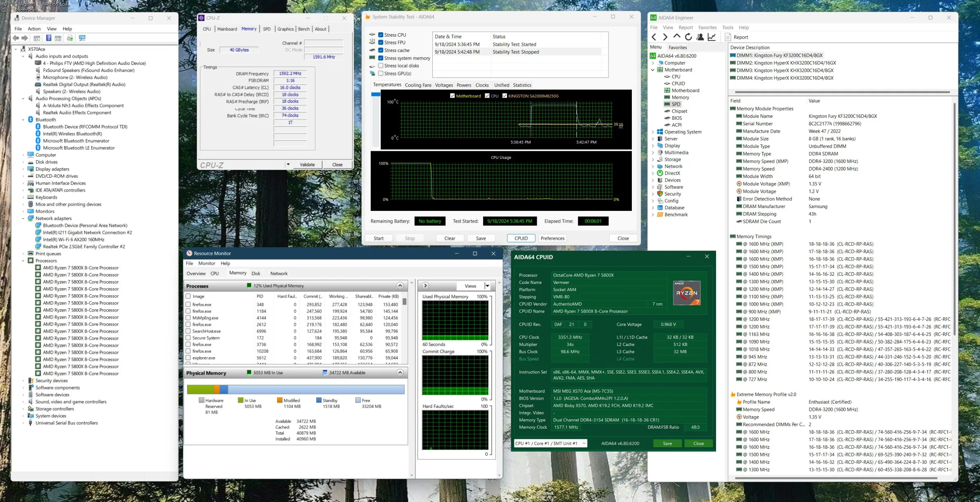Click the Physical Memory usage bar

pos(296,389)
